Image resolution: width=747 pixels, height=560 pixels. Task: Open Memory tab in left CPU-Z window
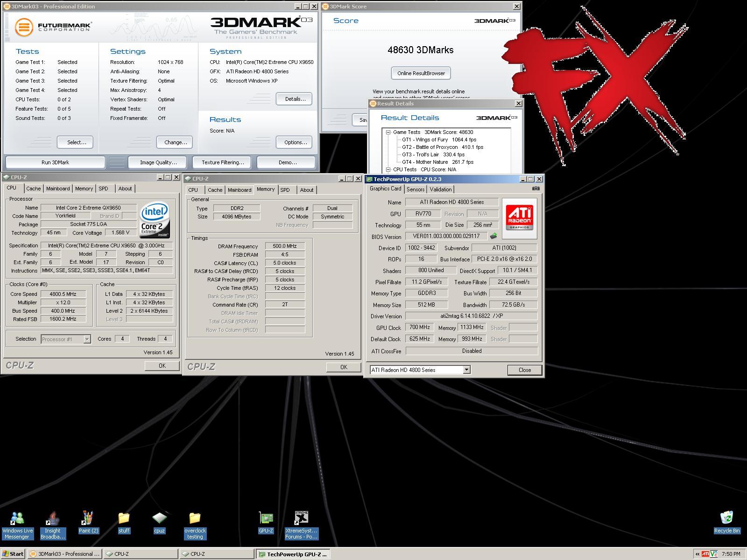84,189
